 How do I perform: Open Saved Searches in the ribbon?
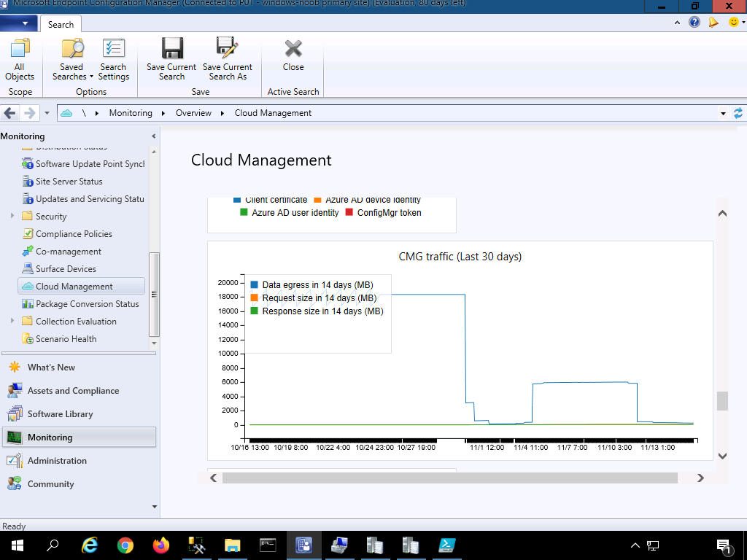(x=72, y=59)
